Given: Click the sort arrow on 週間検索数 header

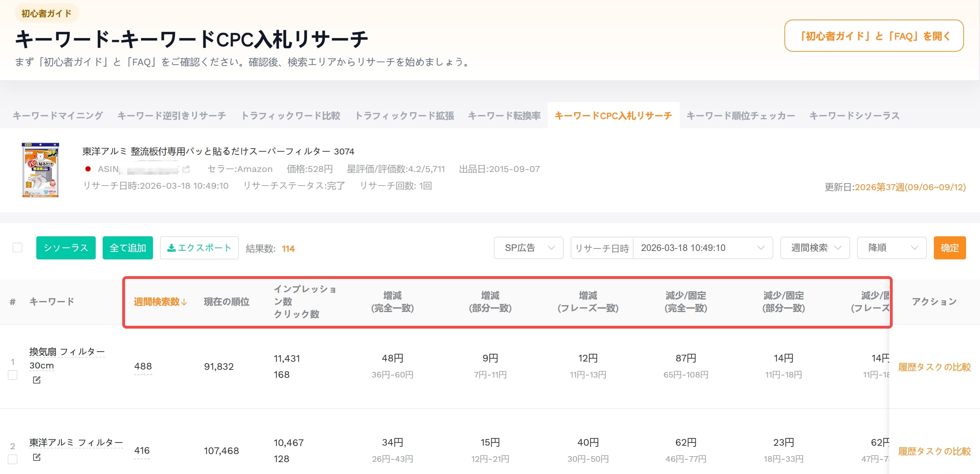Looking at the screenshot, I should pyautogui.click(x=184, y=302).
